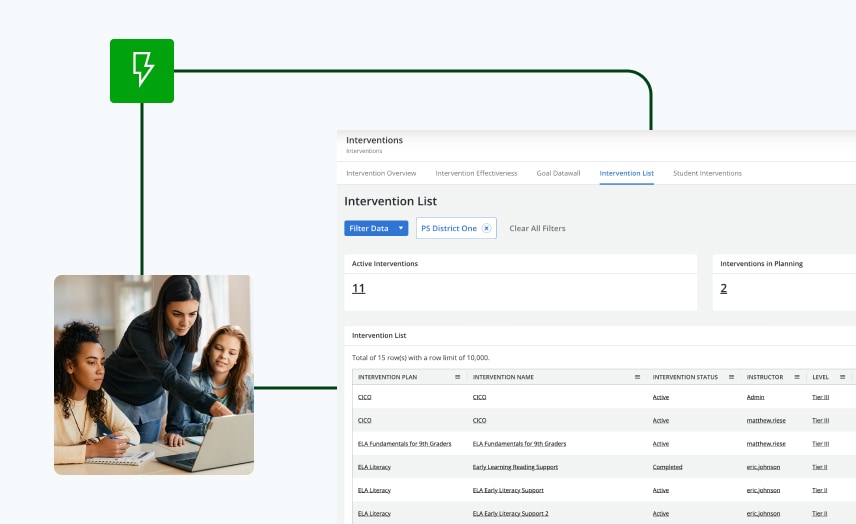This screenshot has height=524, width=856.
Task: Open the Intervention Status column menu icon
Action: click(731, 377)
